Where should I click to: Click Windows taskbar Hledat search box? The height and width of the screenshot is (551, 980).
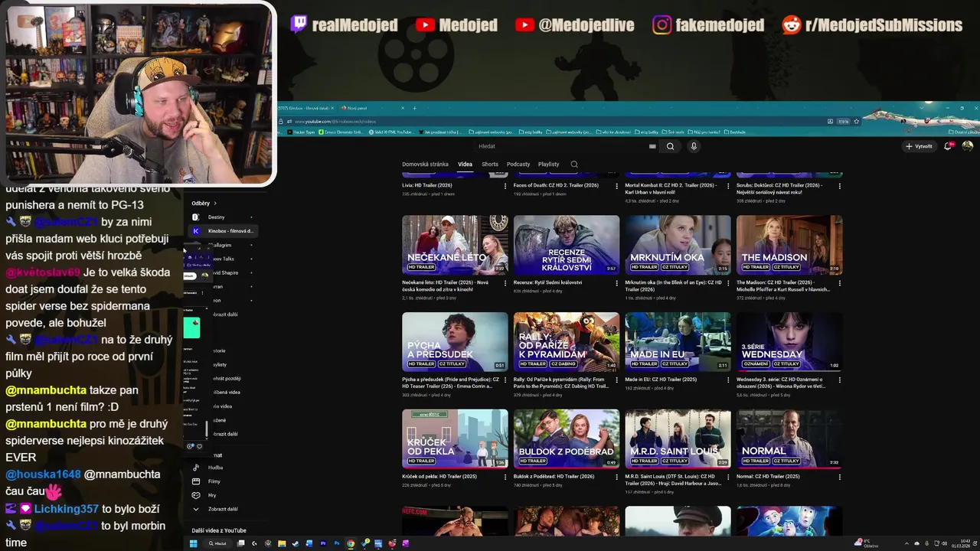coord(217,543)
